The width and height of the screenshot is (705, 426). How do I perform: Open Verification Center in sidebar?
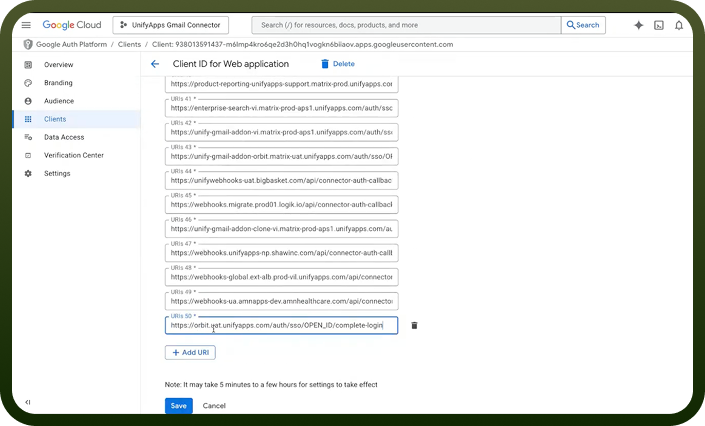pos(76,155)
